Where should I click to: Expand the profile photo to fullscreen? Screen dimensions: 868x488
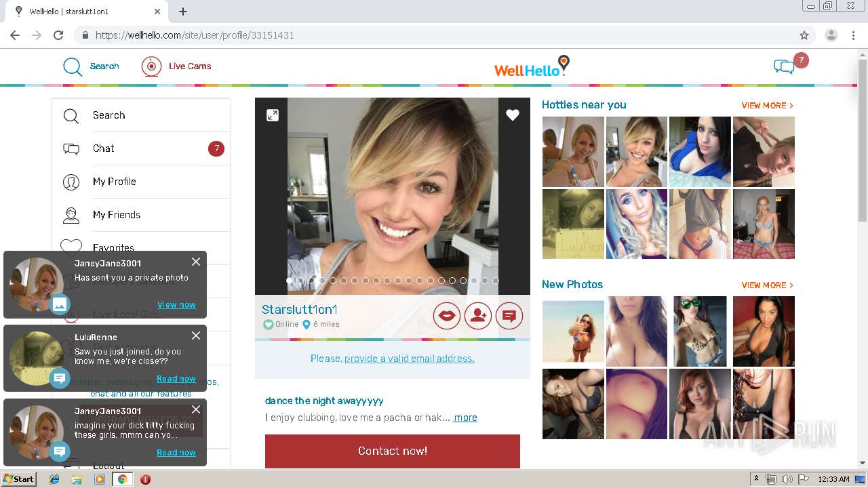(x=273, y=115)
